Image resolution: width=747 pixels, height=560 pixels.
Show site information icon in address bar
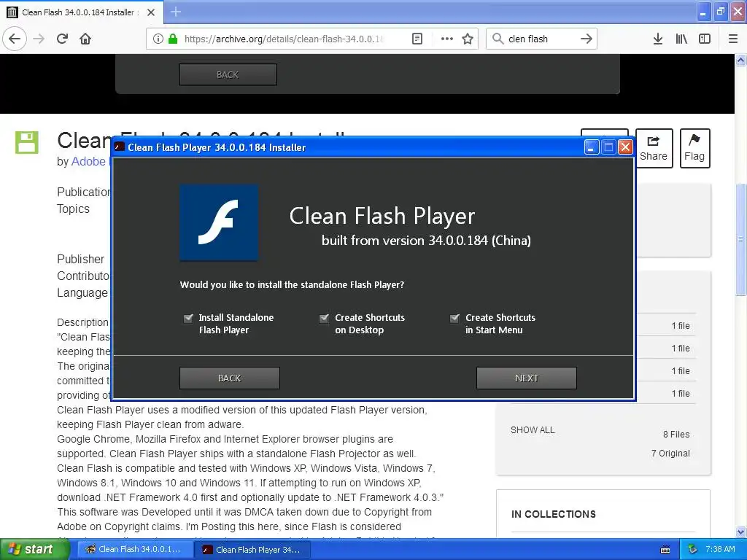click(x=158, y=39)
